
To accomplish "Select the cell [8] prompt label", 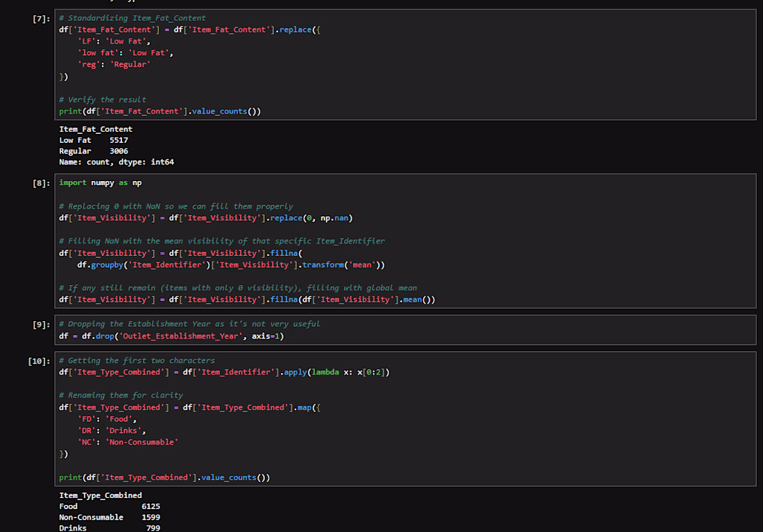I will point(42,184).
